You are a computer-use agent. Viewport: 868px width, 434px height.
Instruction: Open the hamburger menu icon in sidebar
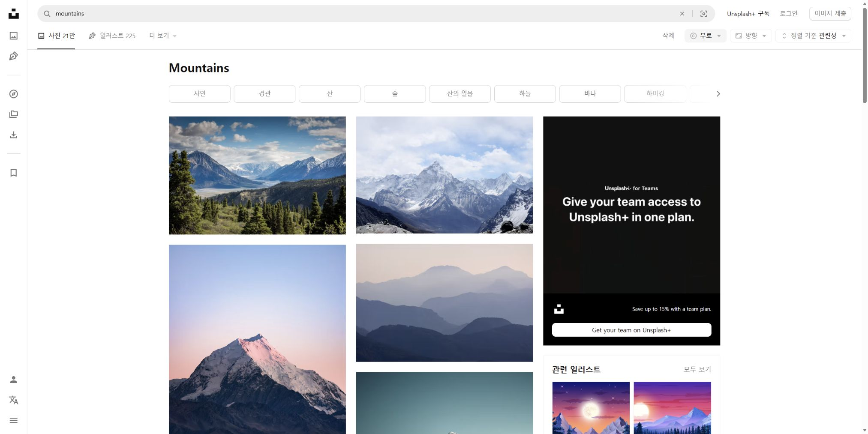[x=14, y=420]
